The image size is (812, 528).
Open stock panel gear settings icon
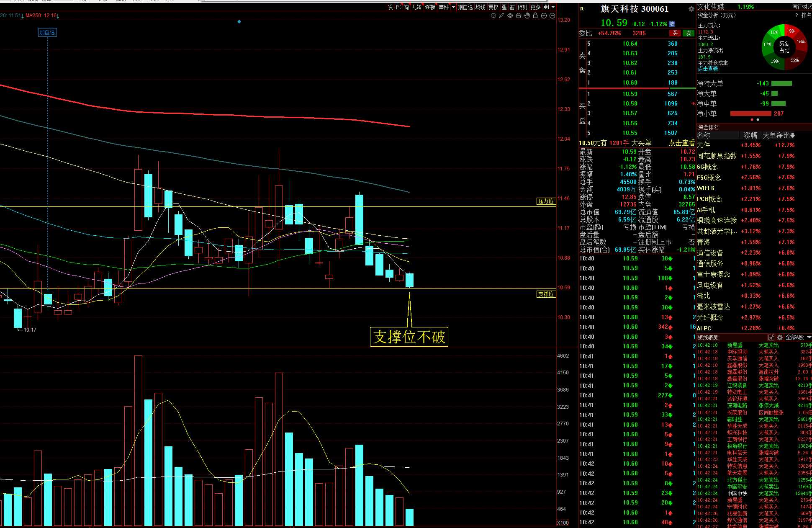(691, 9)
